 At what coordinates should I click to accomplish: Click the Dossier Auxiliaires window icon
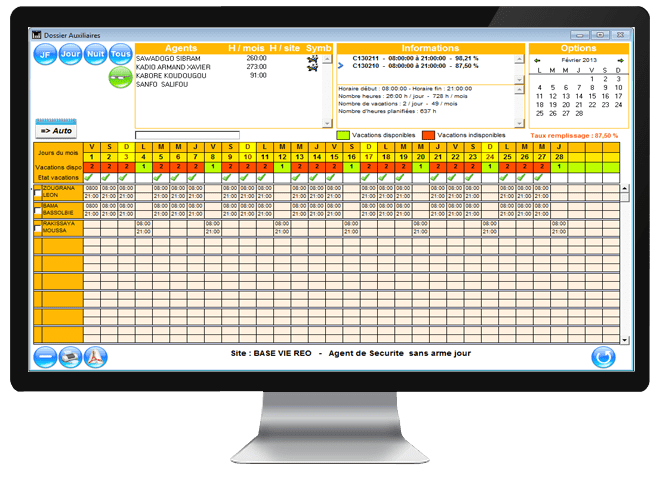pos(37,35)
